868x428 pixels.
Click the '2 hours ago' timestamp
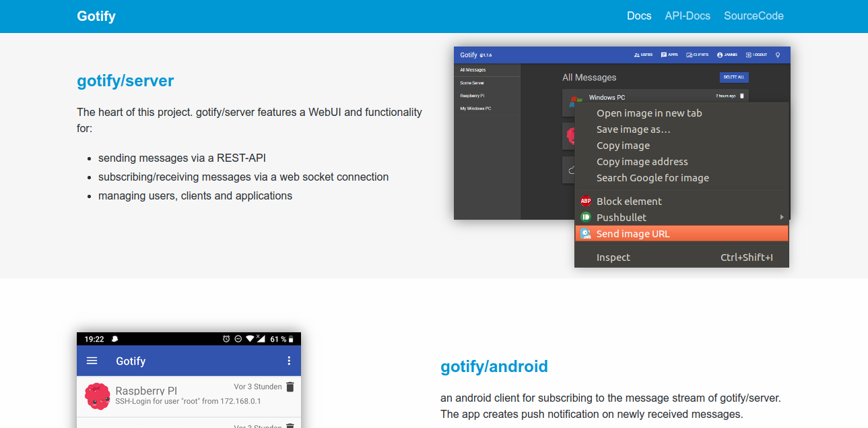tap(725, 96)
